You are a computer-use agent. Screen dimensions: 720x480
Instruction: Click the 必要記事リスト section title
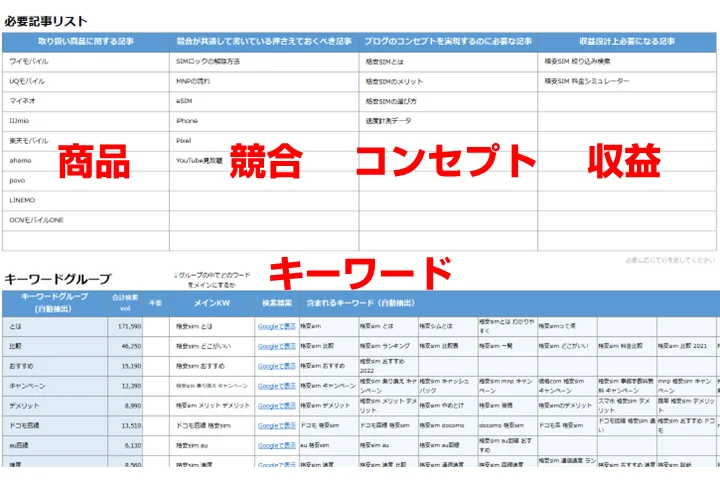(x=46, y=21)
